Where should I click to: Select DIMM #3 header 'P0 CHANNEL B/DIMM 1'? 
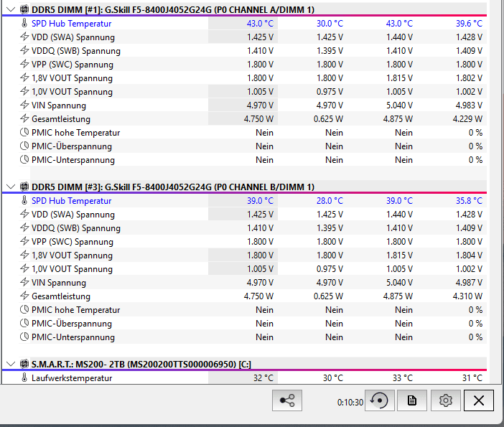tap(263, 187)
